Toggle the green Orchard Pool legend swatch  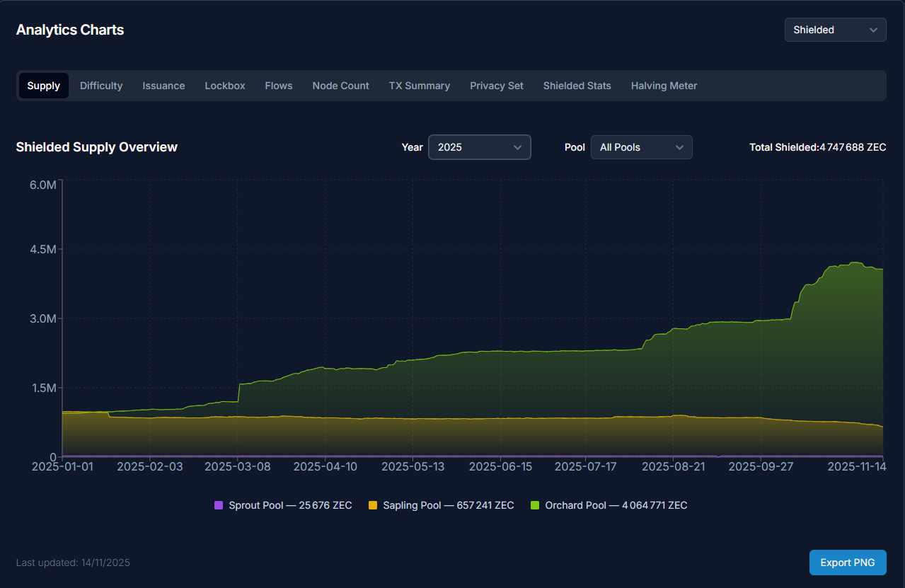point(535,505)
